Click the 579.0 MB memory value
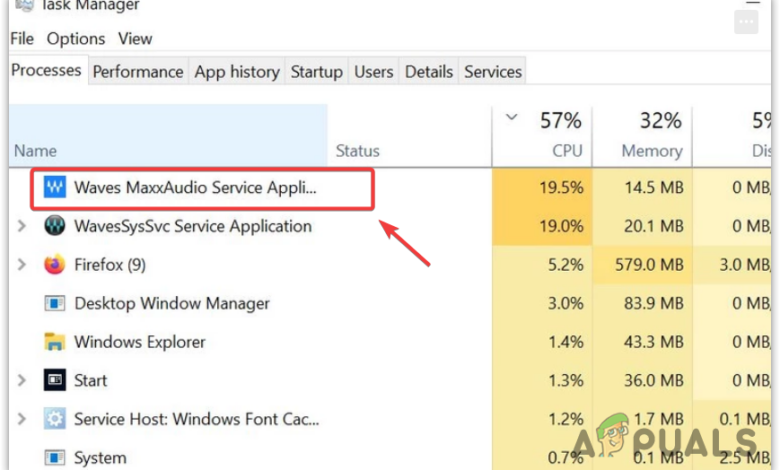780x470 pixels. click(x=649, y=265)
